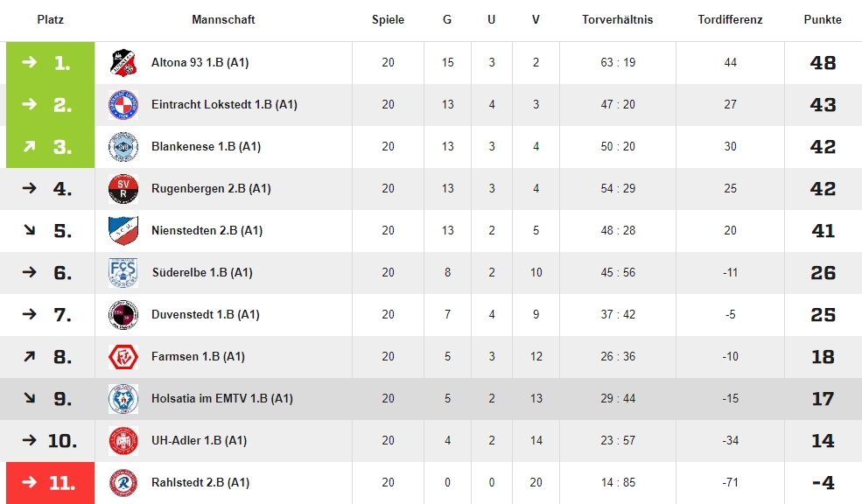Click the Torverhältnis column header
This screenshot has width=862, height=504.
[617, 19]
